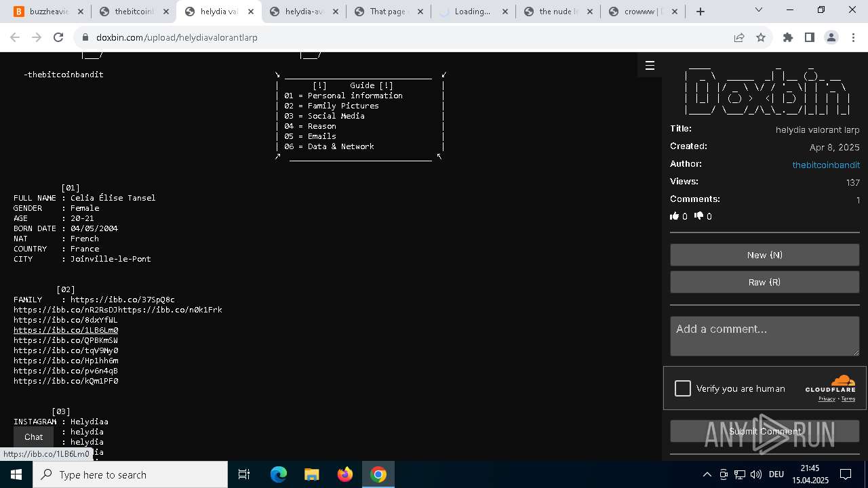Open the Chat button
This screenshot has height=488, width=868.
point(34,437)
